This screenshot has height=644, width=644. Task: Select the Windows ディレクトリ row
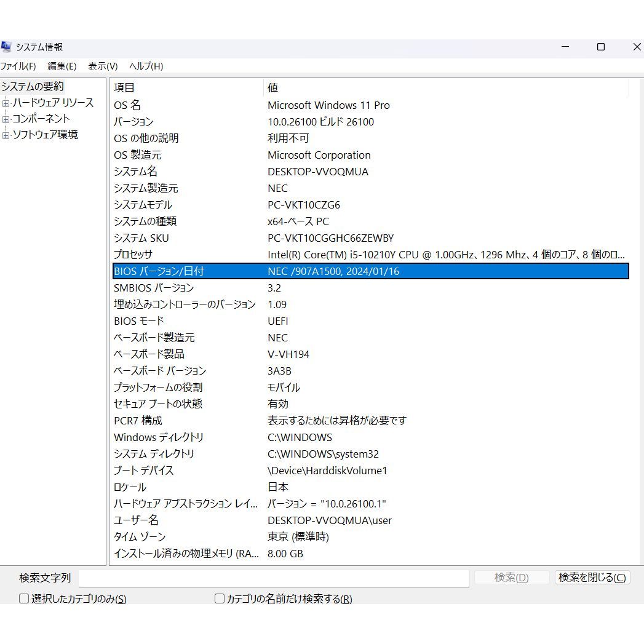point(370,437)
